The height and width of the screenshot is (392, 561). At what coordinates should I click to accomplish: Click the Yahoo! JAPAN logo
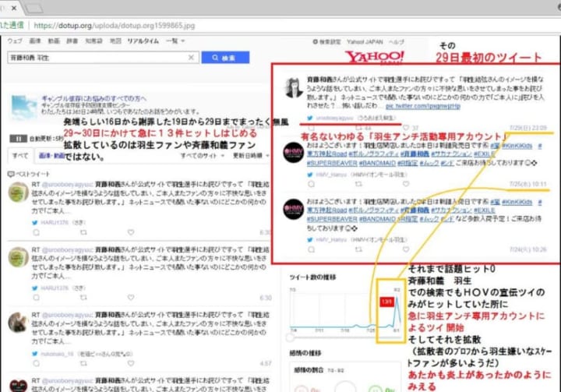click(x=376, y=57)
